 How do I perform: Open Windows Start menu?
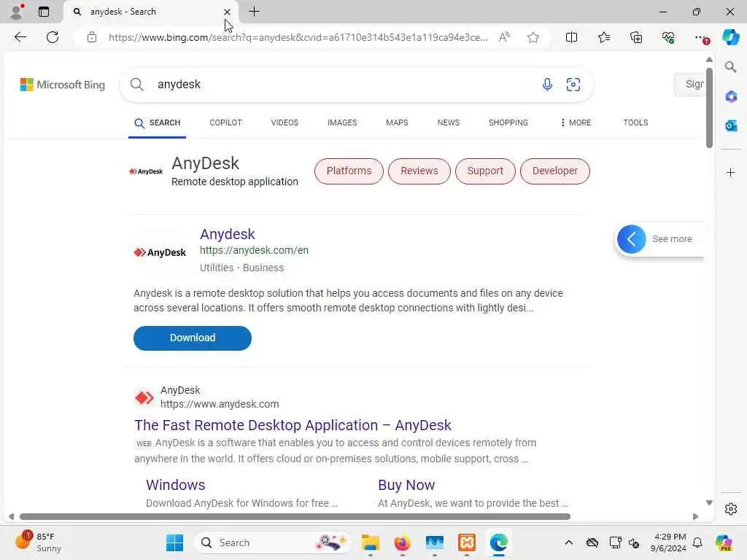tap(175, 542)
